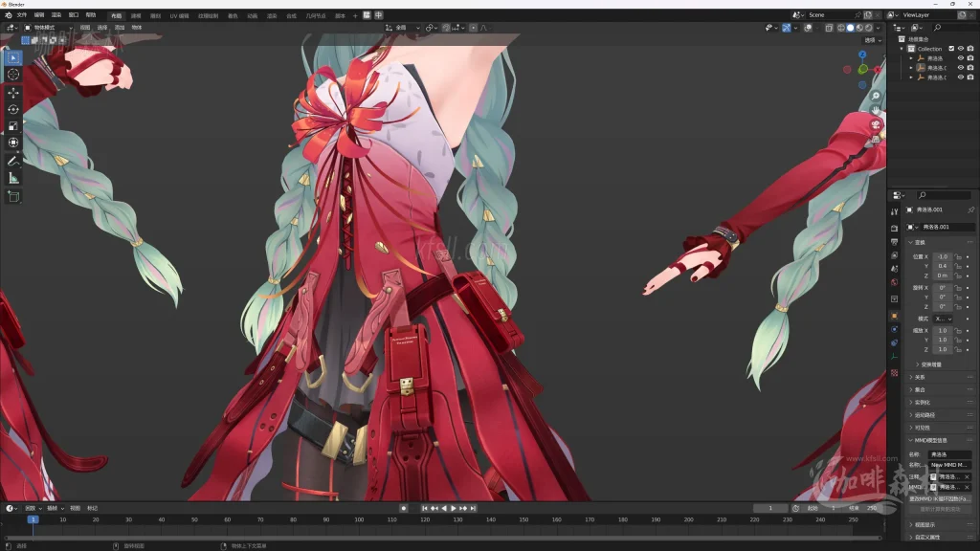Open the View Layer properties tab
Viewport: 980px width, 551px height.
click(x=895, y=255)
